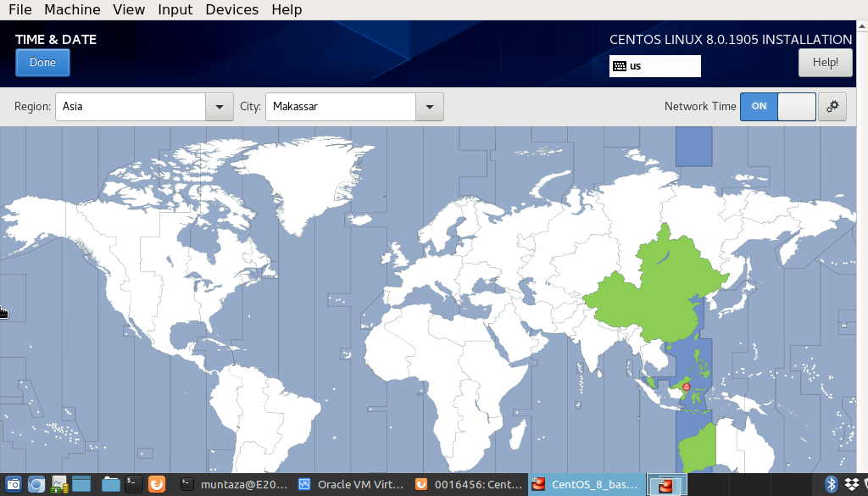Open Bluetooth settings from the system tray
The image size is (868, 496).
pos(832,484)
